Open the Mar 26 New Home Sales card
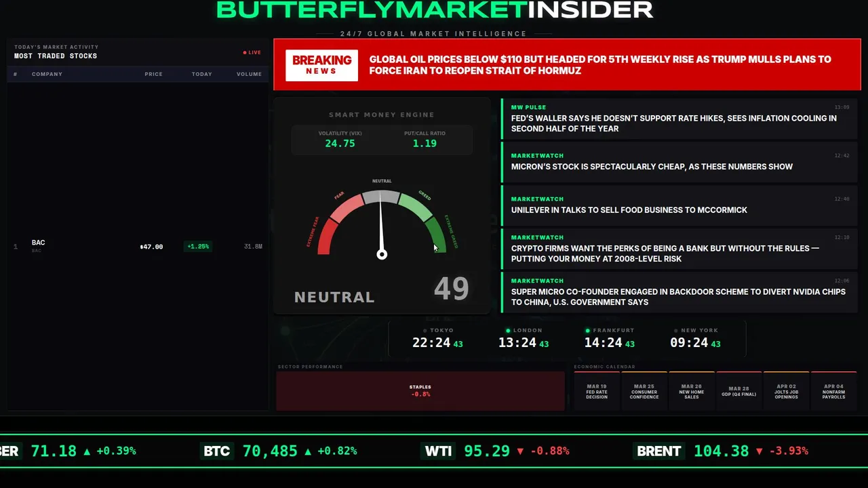Viewport: 868px width, 488px height. 692,391
